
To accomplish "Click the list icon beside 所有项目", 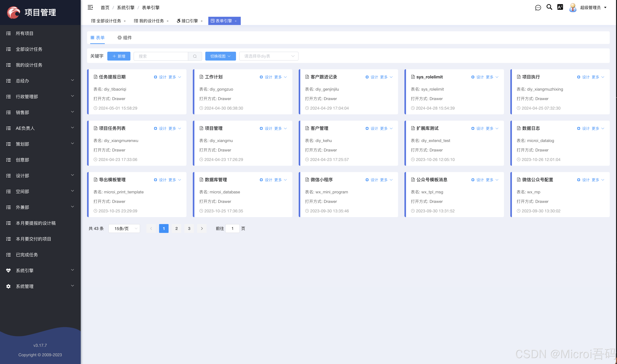I will [8, 33].
